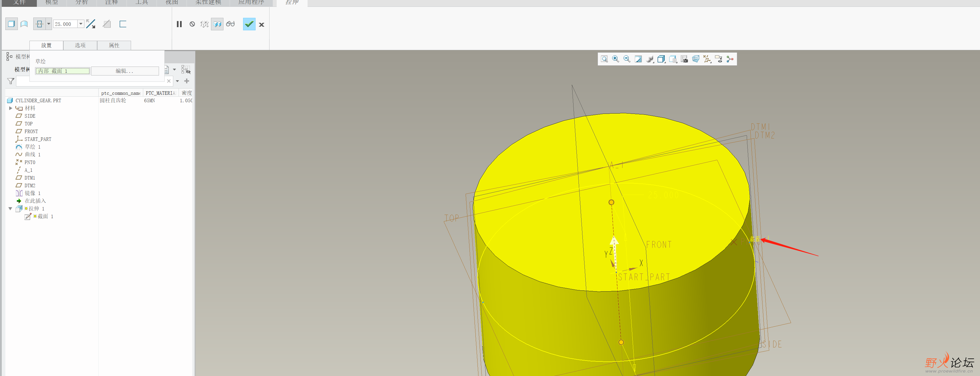Click the zoom in magnifier icon

(x=615, y=59)
